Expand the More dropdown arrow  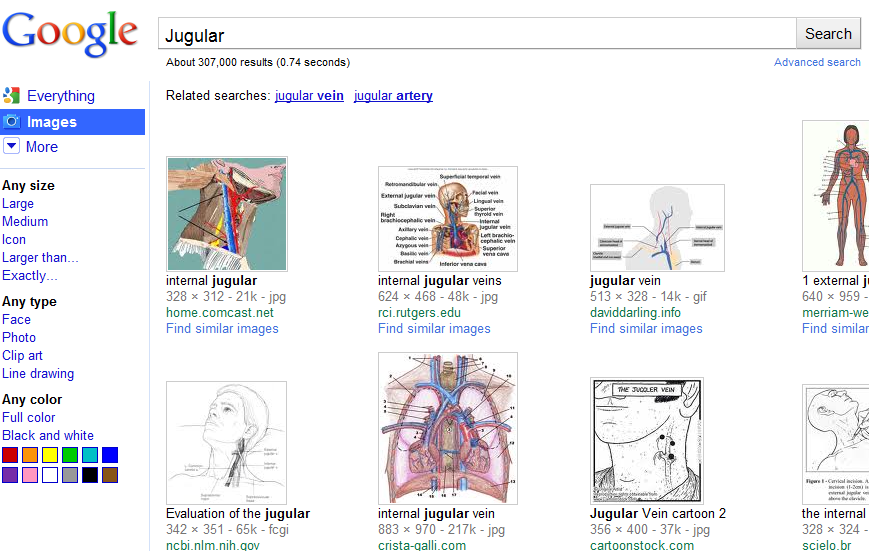[11, 146]
